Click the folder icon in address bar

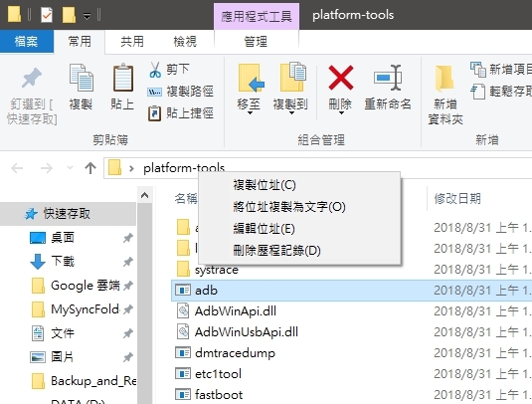(x=114, y=168)
